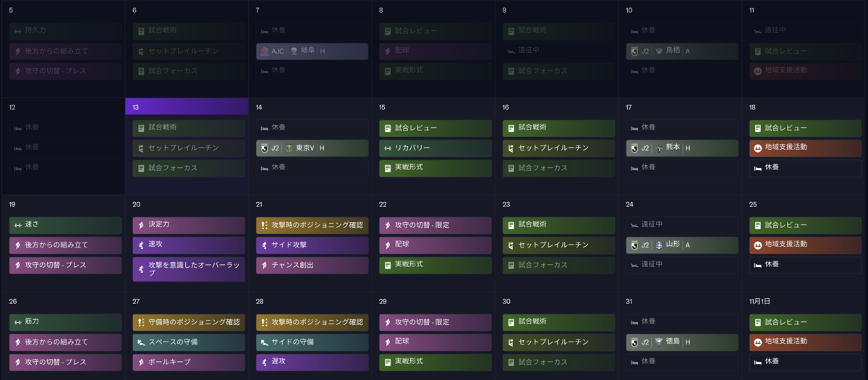The width and height of the screenshot is (868, 380).
Task: Click the 徳島 club badge on day 31
Action: tap(659, 342)
